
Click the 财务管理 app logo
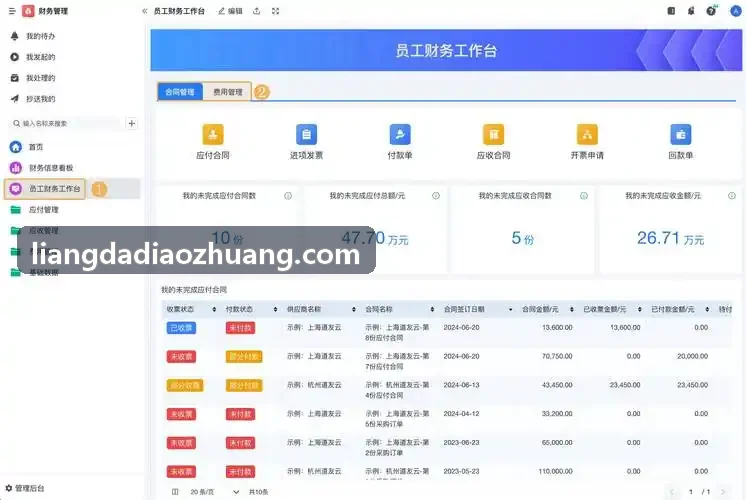[x=28, y=11]
